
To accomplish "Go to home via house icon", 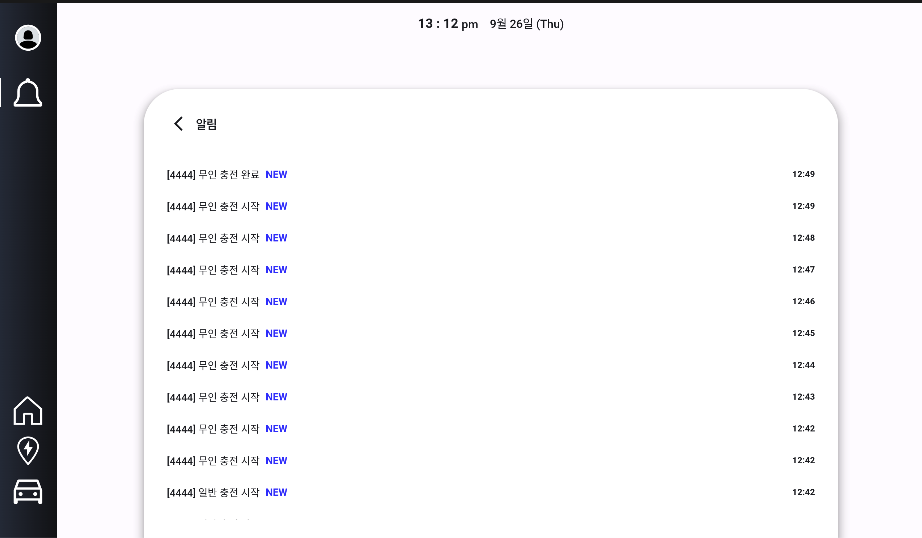I will [x=28, y=411].
